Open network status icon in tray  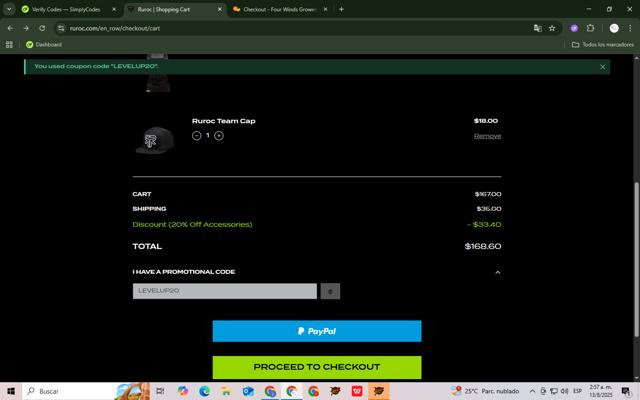tap(554, 391)
